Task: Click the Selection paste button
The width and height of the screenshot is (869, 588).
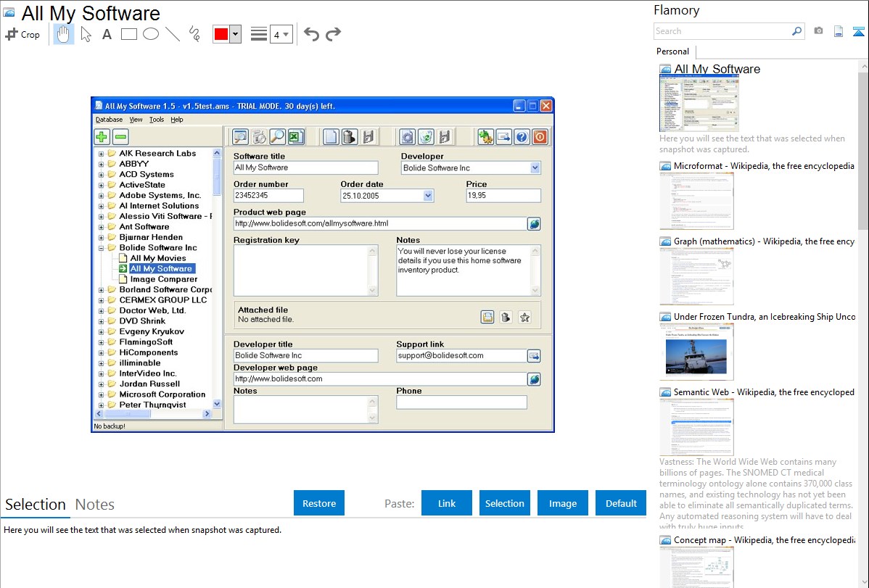Action: click(x=504, y=503)
